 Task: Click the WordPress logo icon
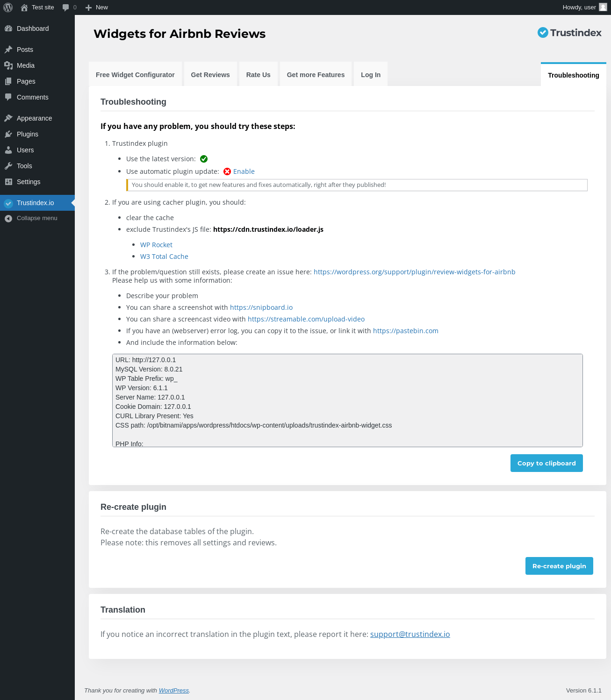point(8,7)
